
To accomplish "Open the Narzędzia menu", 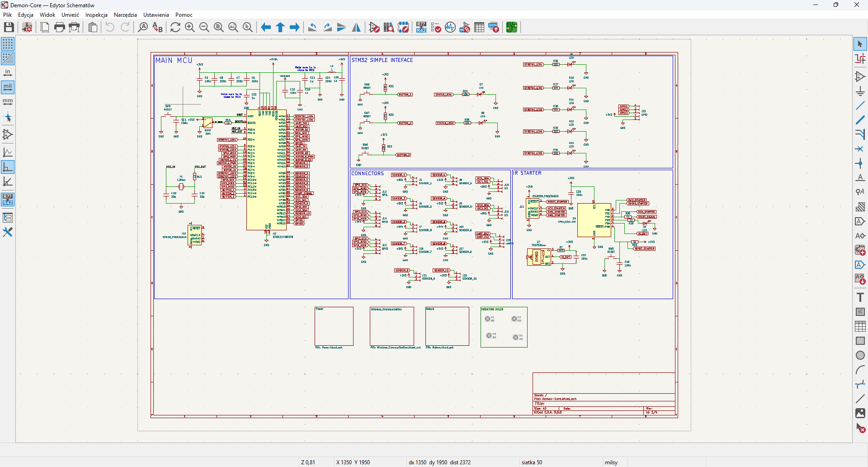I will 125,15.
